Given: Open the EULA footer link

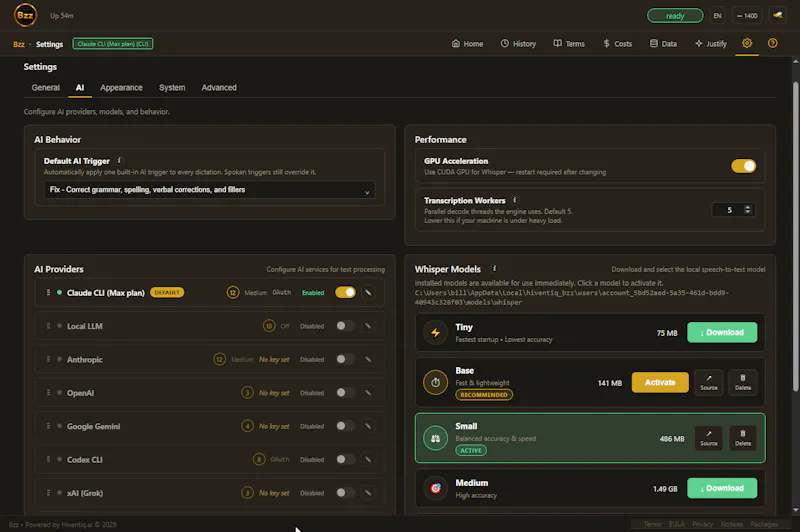Looking at the screenshot, I should 677,524.
